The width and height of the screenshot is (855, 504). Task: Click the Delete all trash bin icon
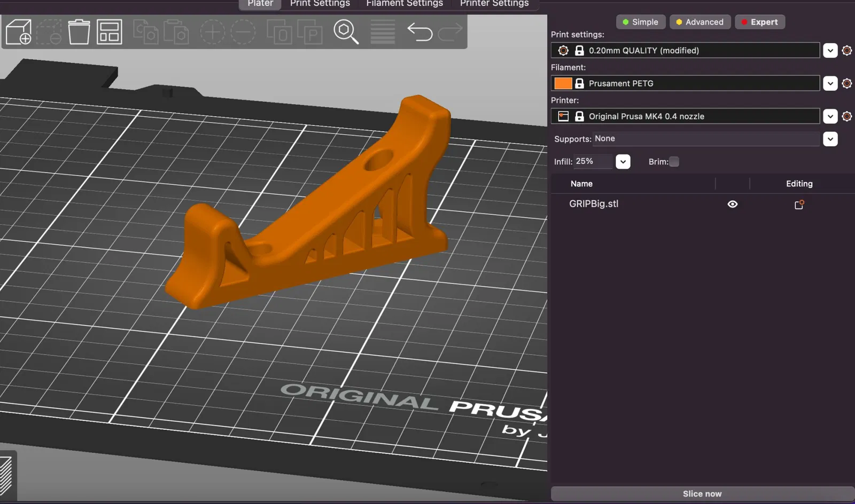coord(79,32)
